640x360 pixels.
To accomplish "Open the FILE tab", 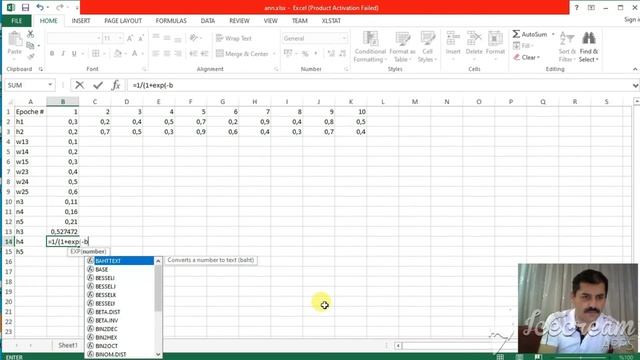I will pos(17,20).
